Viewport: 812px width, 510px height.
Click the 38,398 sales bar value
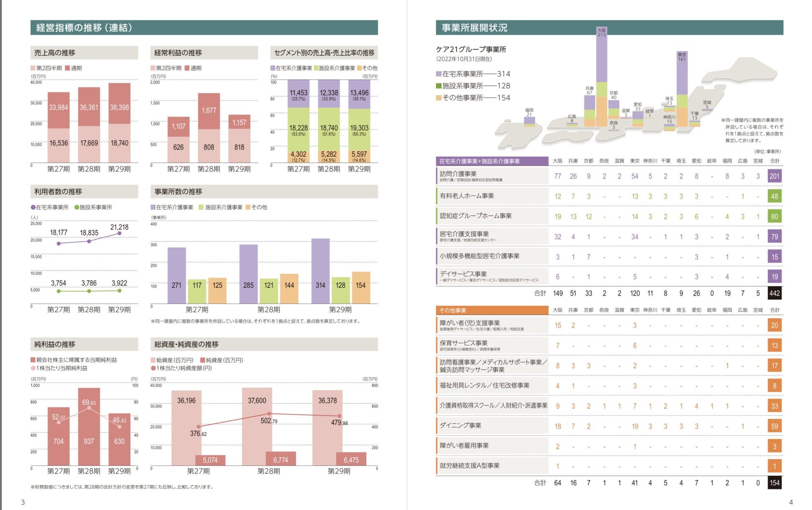click(119, 107)
